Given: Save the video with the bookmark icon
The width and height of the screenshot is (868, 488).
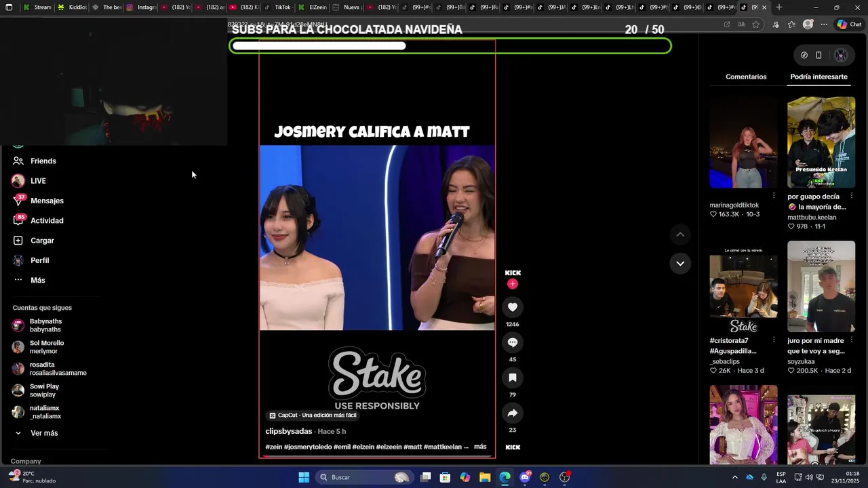Looking at the screenshot, I should click(x=513, y=378).
